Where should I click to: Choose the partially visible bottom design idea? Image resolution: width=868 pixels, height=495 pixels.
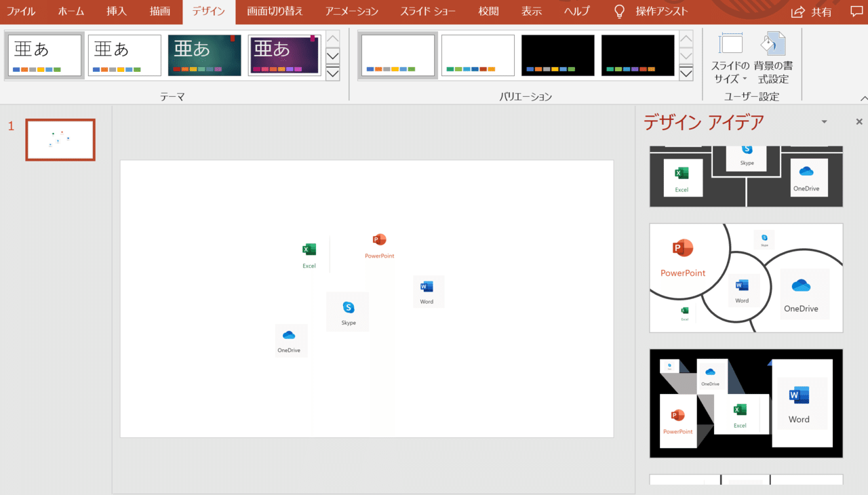(x=746, y=480)
